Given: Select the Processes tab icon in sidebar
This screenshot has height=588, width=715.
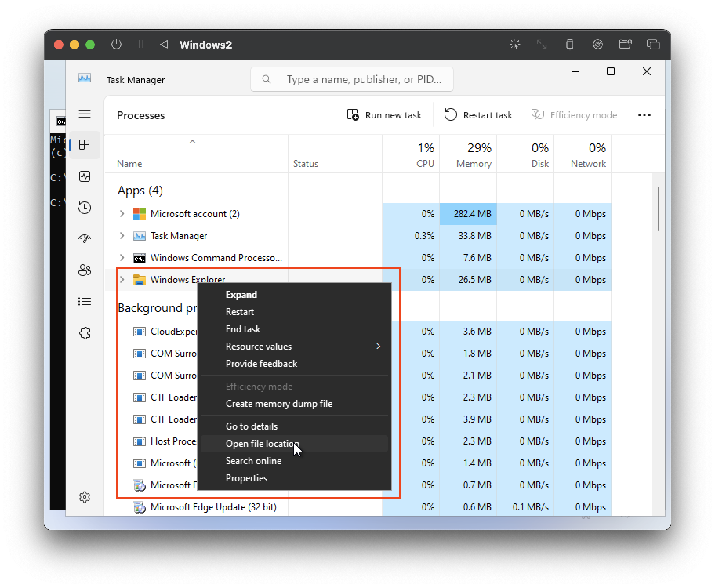Looking at the screenshot, I should pyautogui.click(x=85, y=145).
